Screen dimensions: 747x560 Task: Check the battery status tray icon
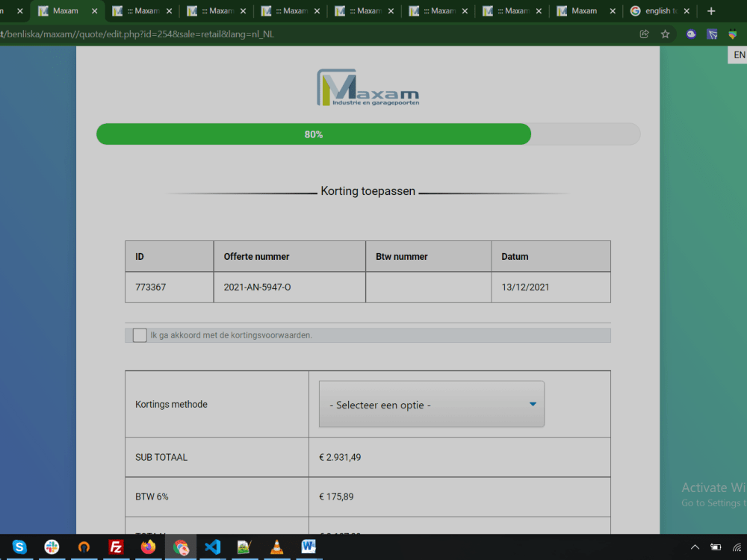point(716,547)
